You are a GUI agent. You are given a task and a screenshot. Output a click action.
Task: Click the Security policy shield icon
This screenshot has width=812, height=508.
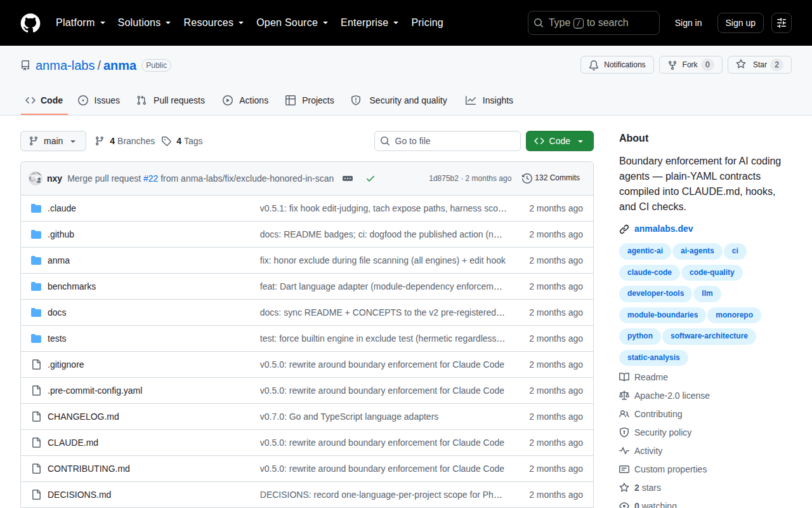coord(624,432)
